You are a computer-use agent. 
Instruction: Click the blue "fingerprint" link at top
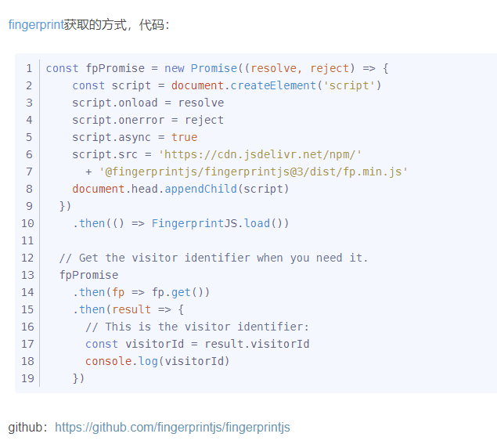[x=35, y=25]
